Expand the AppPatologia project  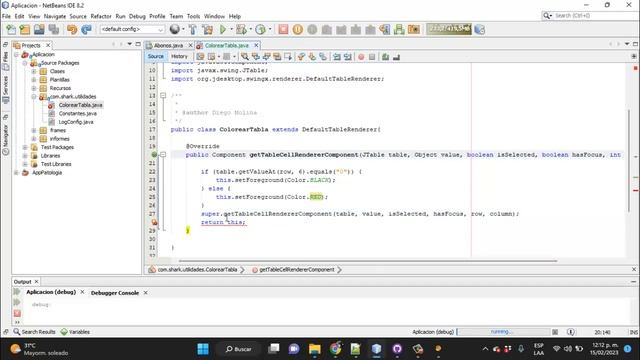tap(17, 173)
